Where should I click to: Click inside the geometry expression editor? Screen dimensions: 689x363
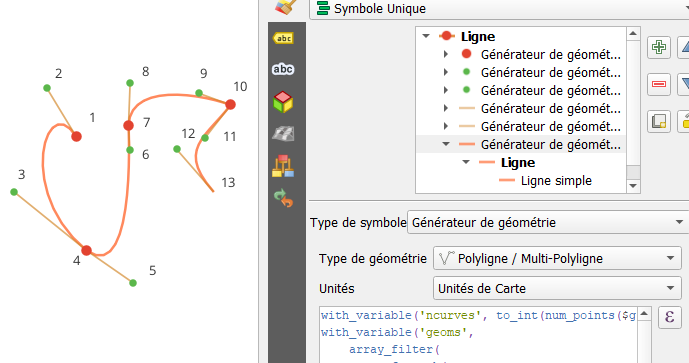pos(478,335)
